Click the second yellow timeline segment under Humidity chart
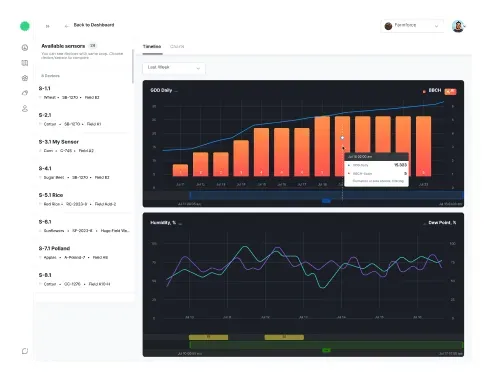 pyautogui.click(x=284, y=337)
